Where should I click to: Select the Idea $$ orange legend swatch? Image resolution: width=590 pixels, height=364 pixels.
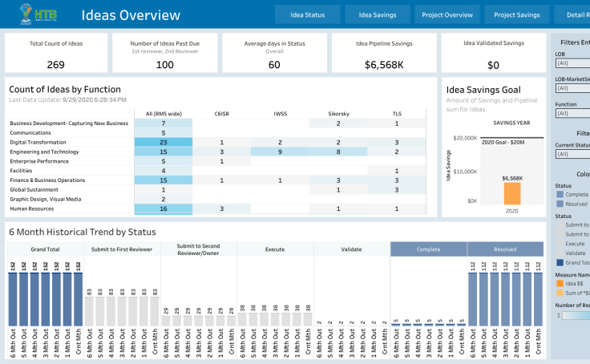pos(560,282)
